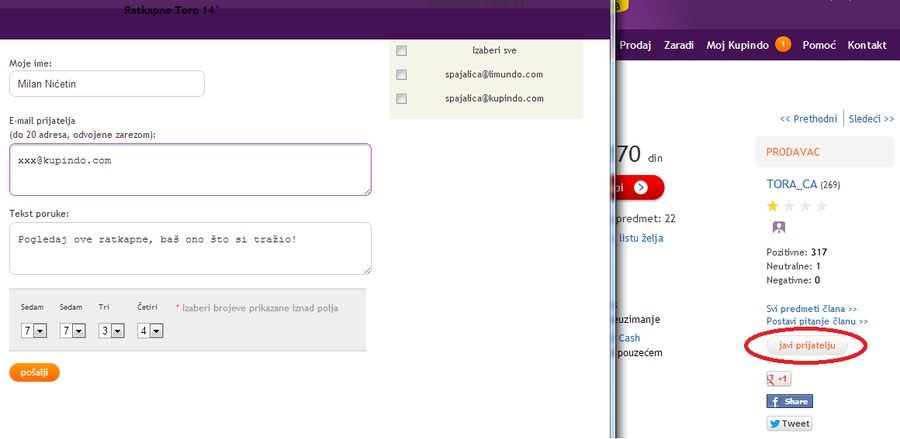
Task: Check the 'Izaberi sve' checkbox
Action: click(x=401, y=51)
